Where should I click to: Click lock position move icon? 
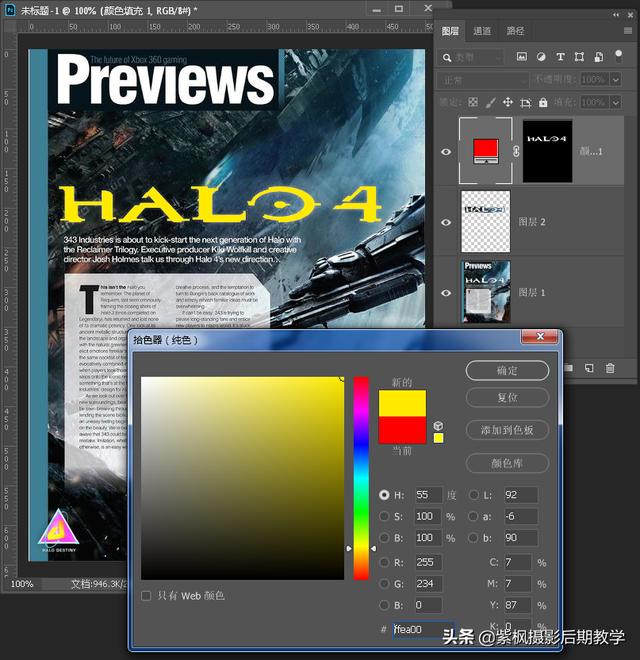pyautogui.click(x=508, y=102)
